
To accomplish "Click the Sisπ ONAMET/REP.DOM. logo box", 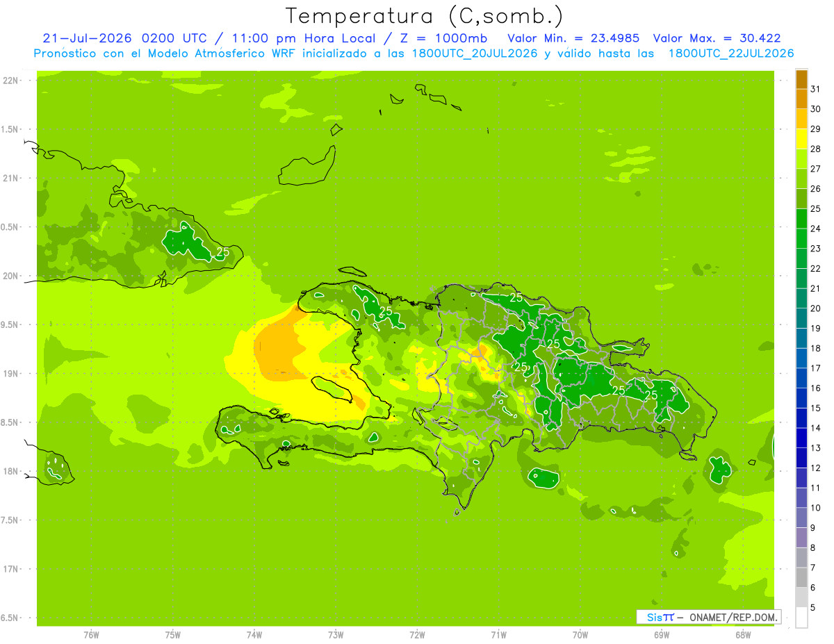I will (708, 617).
